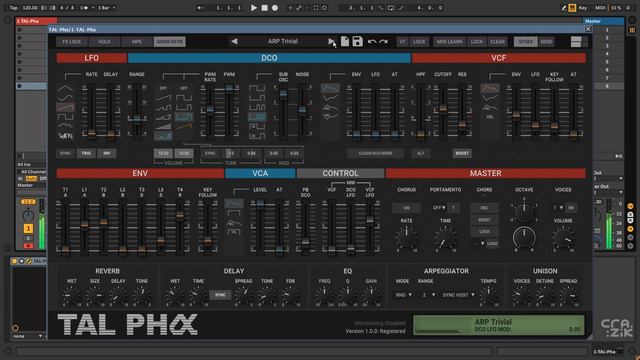Image resolution: width=640 pixels, height=360 pixels.
Task: Toggle LFO INV button
Action: click(x=107, y=153)
